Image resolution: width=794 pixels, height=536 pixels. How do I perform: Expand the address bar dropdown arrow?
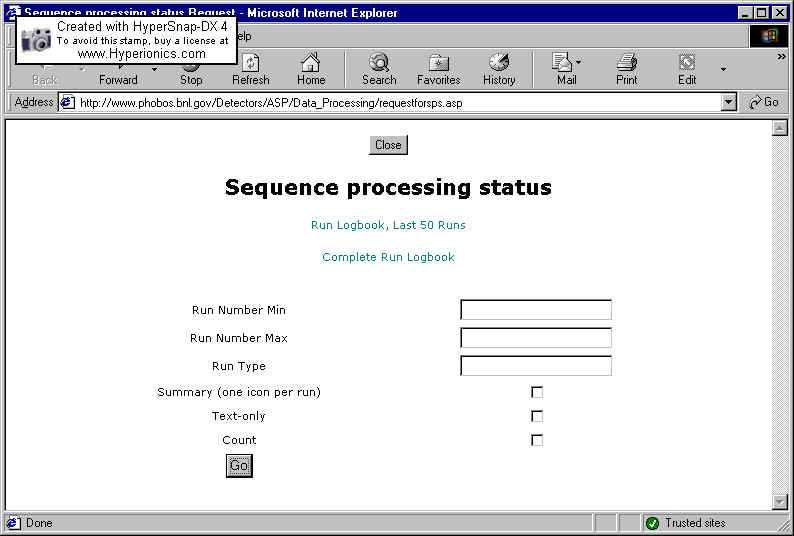(728, 103)
